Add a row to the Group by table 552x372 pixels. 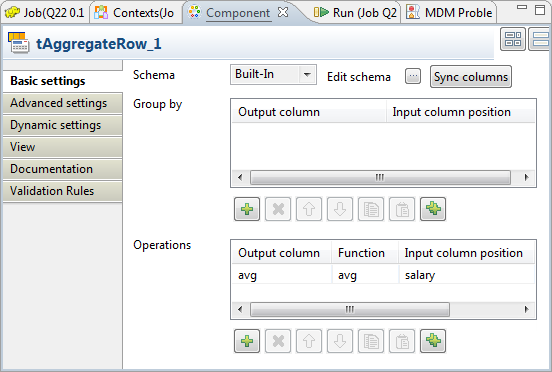247,209
